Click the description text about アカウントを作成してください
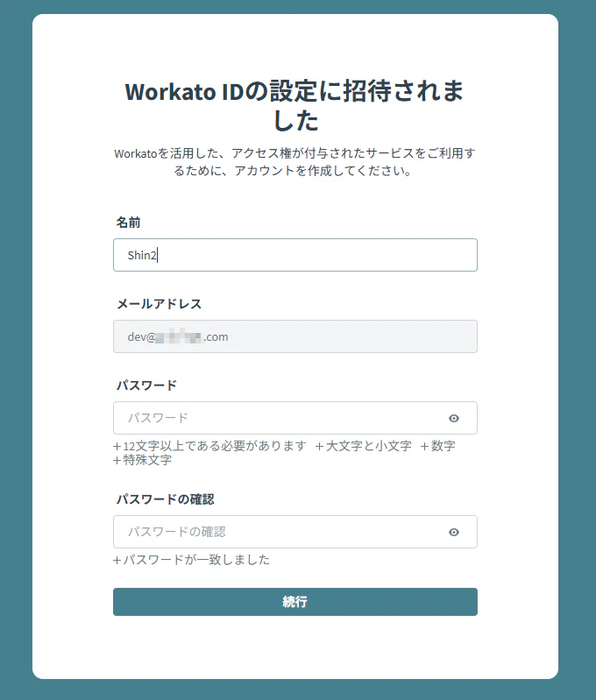 [x=294, y=162]
